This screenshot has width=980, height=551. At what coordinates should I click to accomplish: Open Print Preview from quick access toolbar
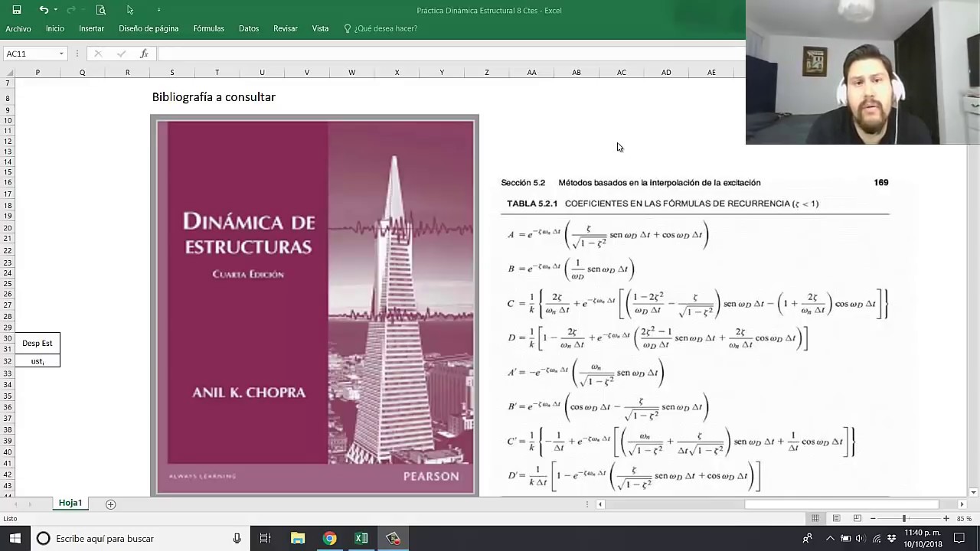(100, 10)
